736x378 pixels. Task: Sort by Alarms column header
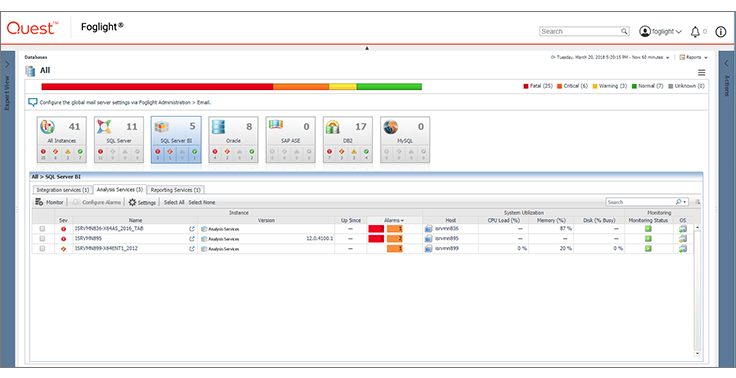(x=394, y=220)
